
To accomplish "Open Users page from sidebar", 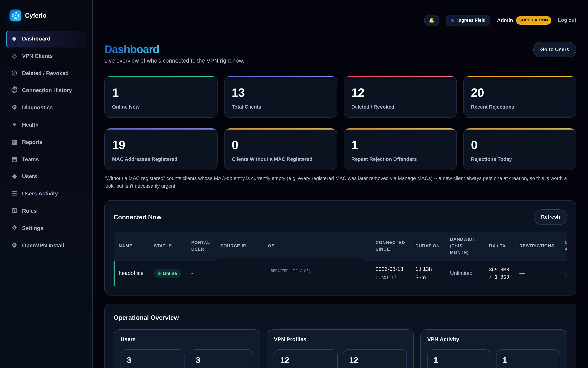I will [x=46, y=176].
